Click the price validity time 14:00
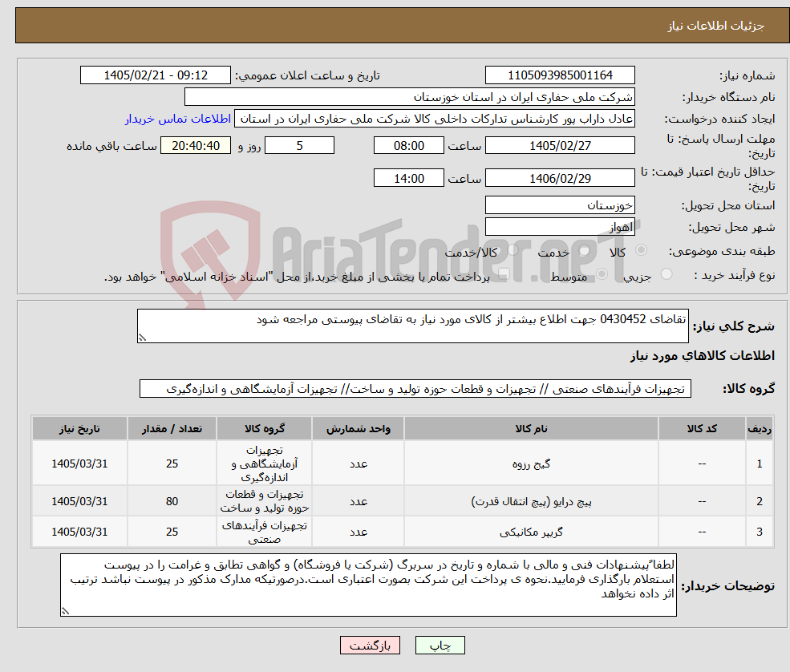This screenshot has height=672, width=790. 408,178
